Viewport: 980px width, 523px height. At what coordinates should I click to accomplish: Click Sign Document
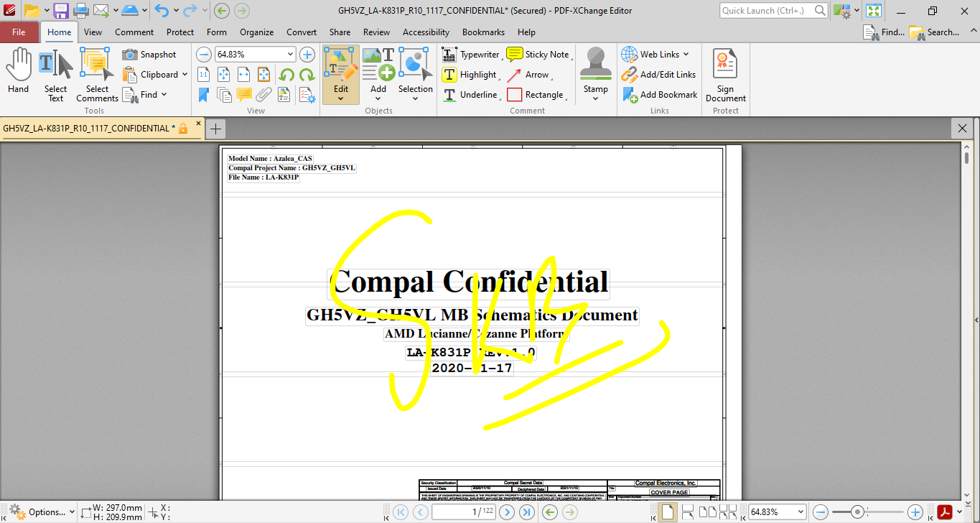point(725,75)
